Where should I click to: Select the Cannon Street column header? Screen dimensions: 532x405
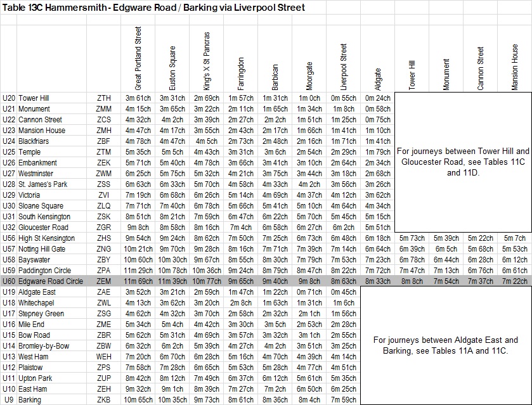481,68
